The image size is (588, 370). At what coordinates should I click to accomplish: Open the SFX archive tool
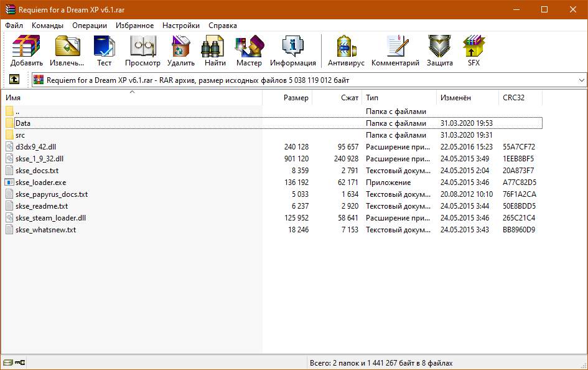click(x=474, y=51)
